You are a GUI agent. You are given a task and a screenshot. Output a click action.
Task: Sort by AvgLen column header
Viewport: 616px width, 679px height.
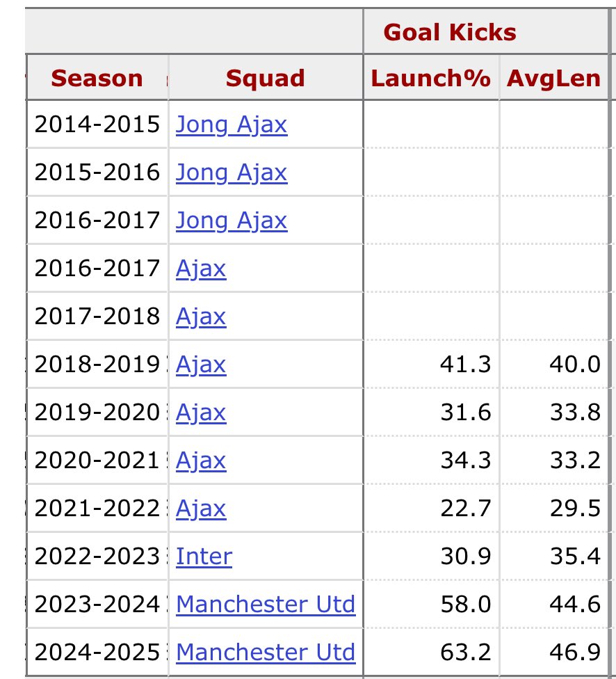point(553,79)
